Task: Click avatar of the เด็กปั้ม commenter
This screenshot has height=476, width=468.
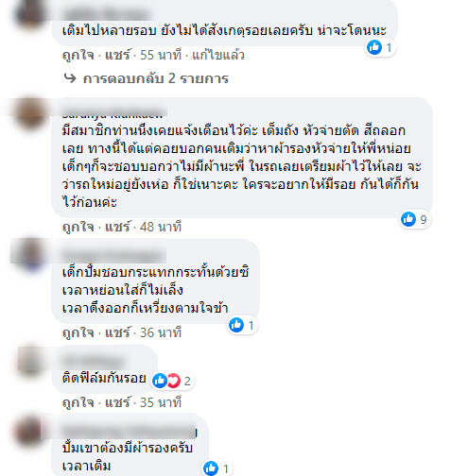Action: pos(30,254)
